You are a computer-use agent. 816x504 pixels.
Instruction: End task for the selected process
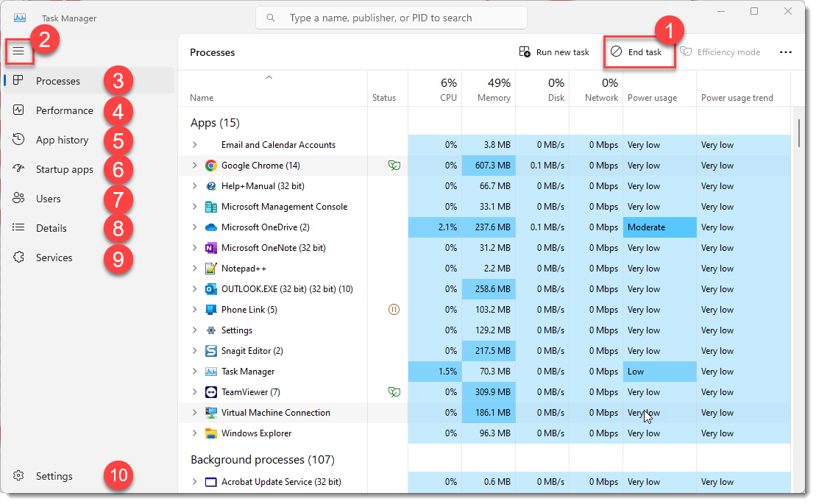pyautogui.click(x=639, y=52)
